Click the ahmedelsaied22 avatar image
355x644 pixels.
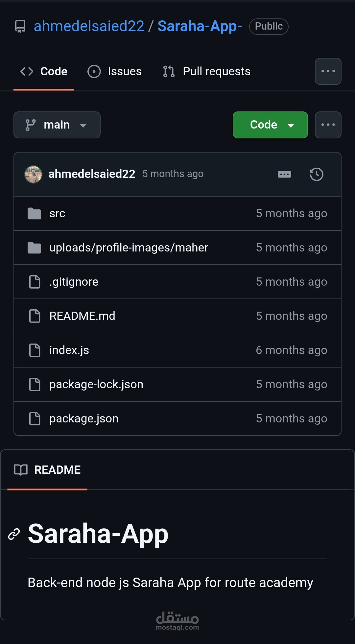[33, 174]
